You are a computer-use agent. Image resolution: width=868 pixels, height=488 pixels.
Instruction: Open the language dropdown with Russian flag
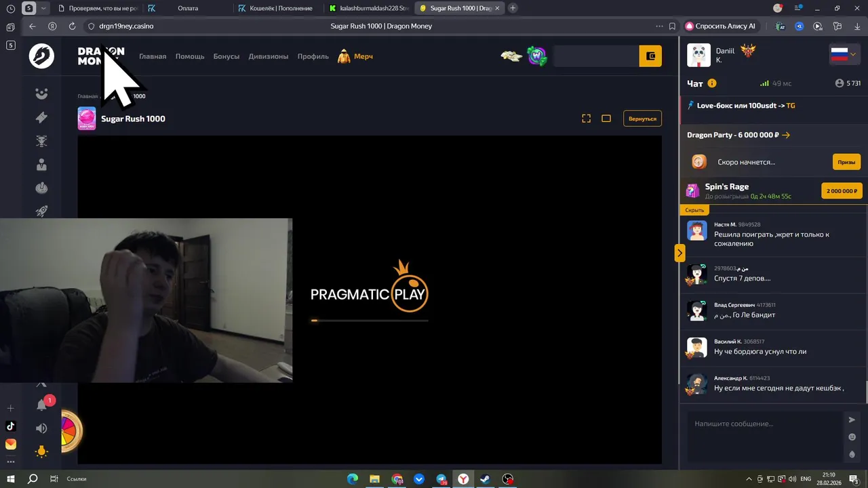(x=845, y=54)
